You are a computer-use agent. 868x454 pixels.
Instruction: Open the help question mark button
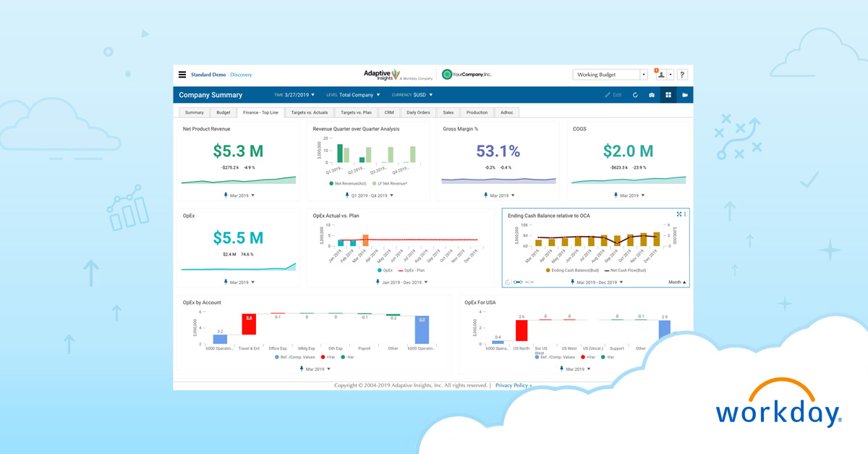point(682,75)
